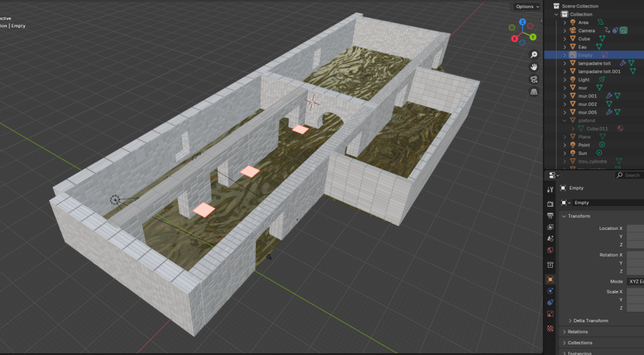This screenshot has width=644, height=355.
Task: Collapse the plafond item in the outliner
Action: pyautogui.click(x=565, y=121)
